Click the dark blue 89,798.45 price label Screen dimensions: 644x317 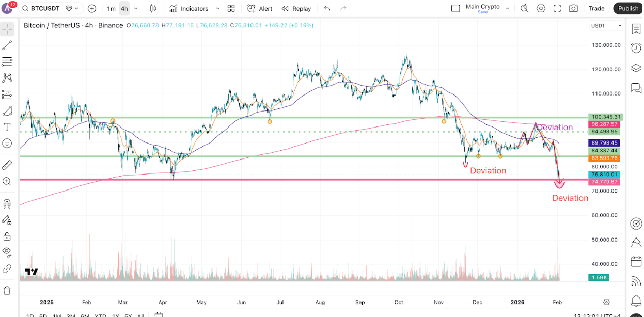point(603,142)
